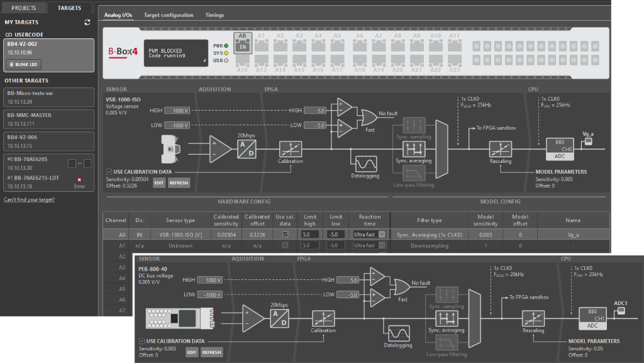Screen dimensions: 644x363
Task: Select the A0 IN connector on B-Box4
Action: pos(242,43)
